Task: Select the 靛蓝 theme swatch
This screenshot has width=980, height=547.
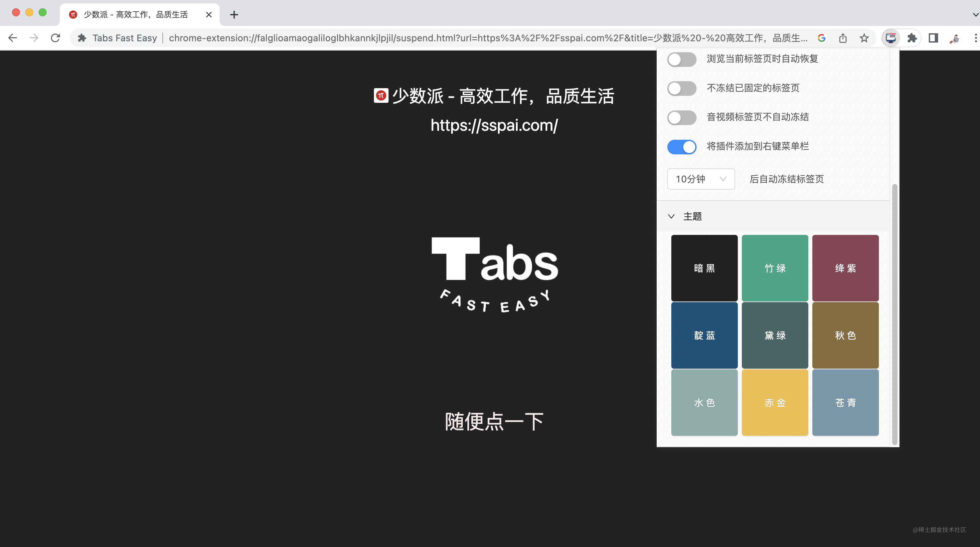Action: 704,335
